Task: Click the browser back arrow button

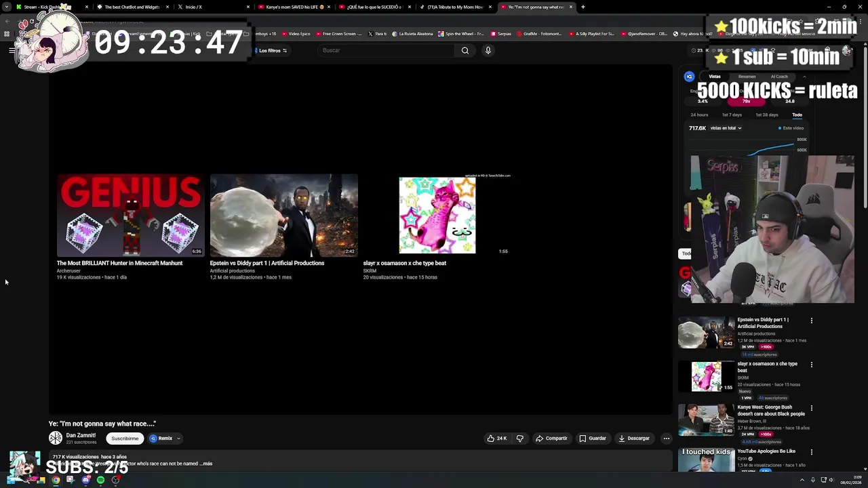Action: pyautogui.click(x=7, y=21)
